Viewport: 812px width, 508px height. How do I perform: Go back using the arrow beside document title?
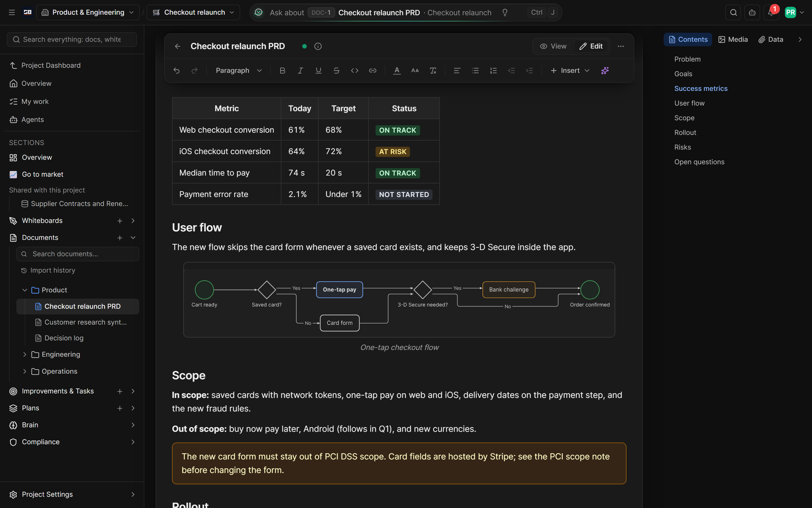(178, 46)
